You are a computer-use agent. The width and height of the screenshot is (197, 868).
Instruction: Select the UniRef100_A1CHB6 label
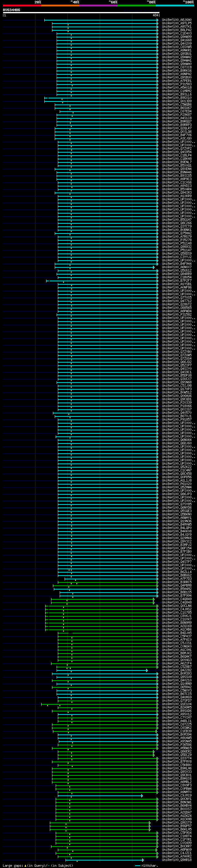coord(177,629)
